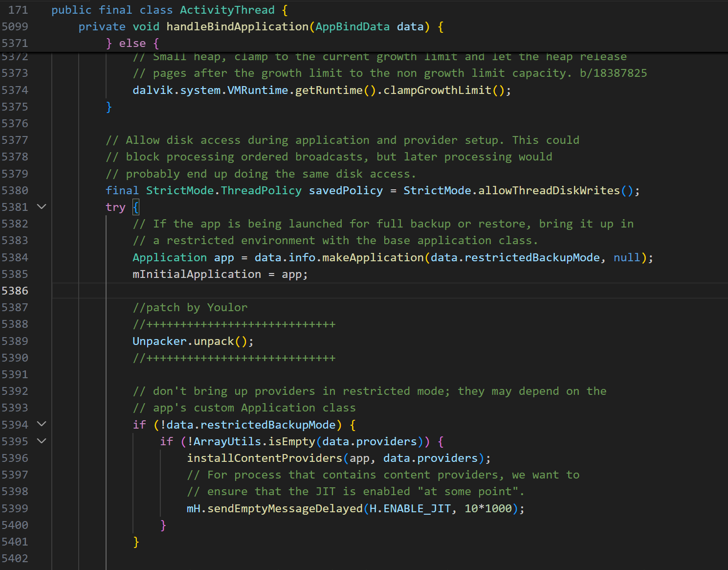
Task: Go to handleBindApplication sticky scroll line
Action: coord(237,26)
